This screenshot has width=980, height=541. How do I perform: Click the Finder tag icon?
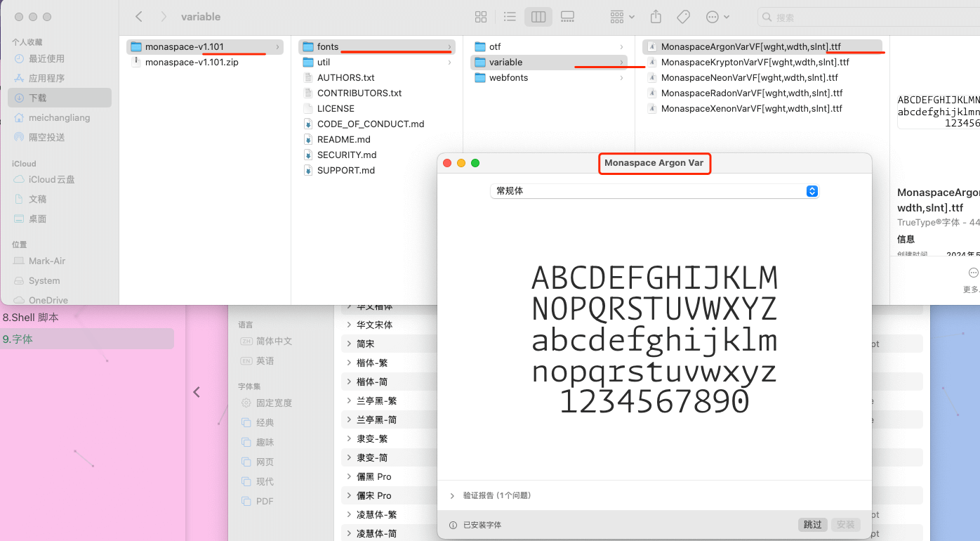coord(683,17)
